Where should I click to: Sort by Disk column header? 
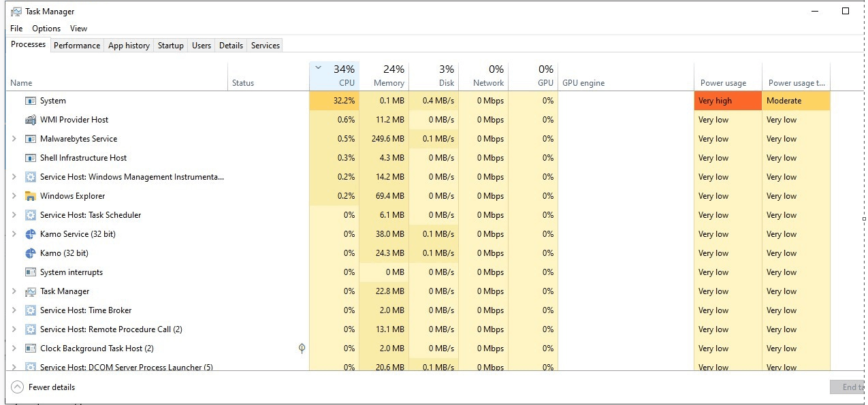coord(434,76)
